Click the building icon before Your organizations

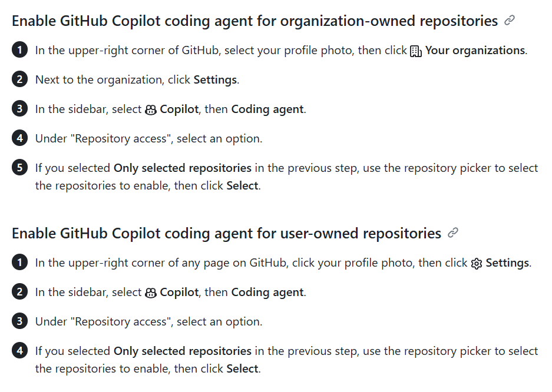pos(416,51)
